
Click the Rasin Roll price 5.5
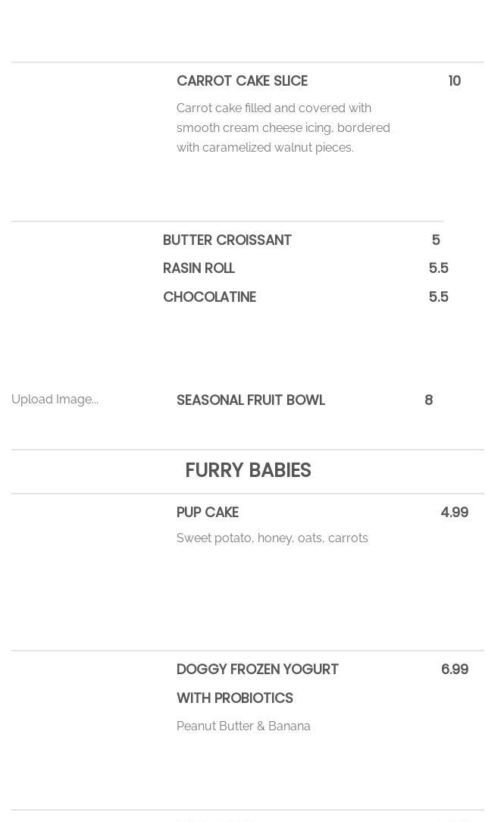point(438,268)
